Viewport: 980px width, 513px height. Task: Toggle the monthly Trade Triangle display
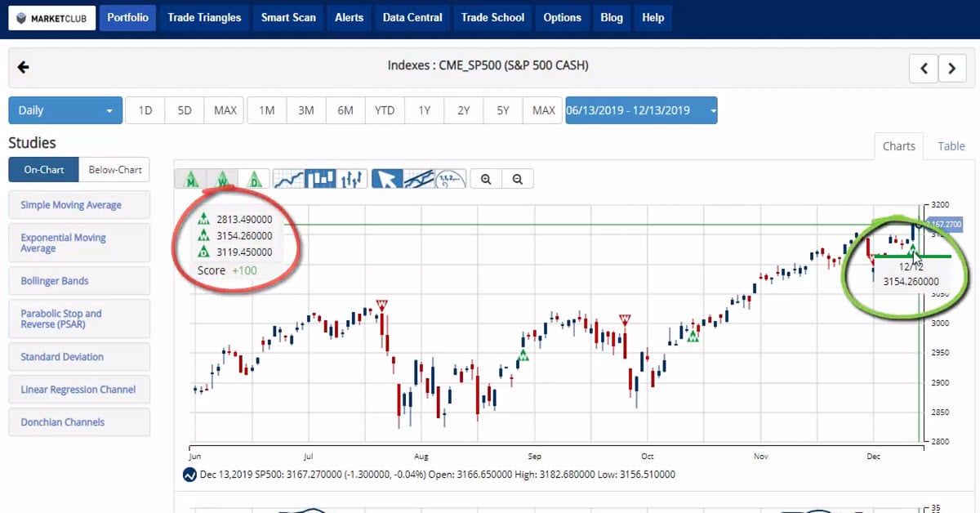191,178
